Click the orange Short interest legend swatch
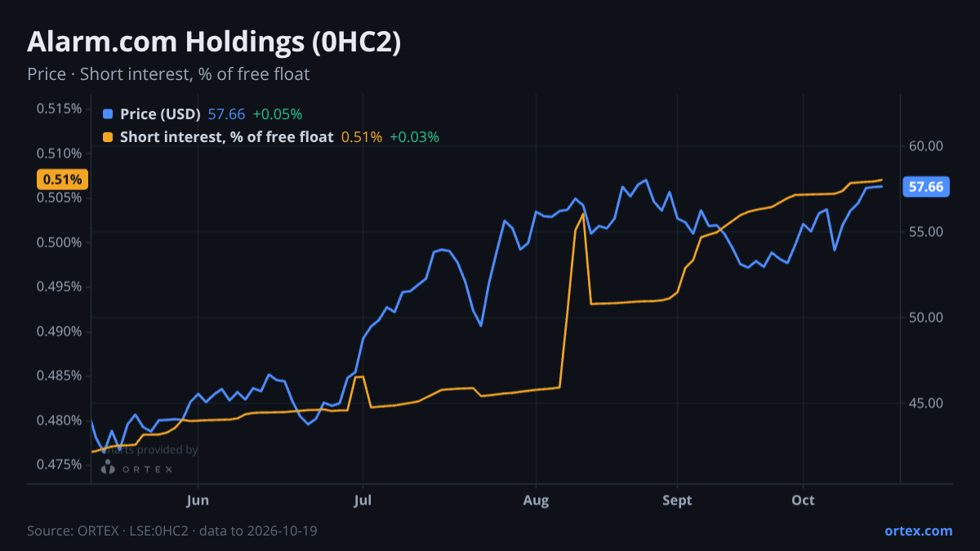 (x=108, y=137)
